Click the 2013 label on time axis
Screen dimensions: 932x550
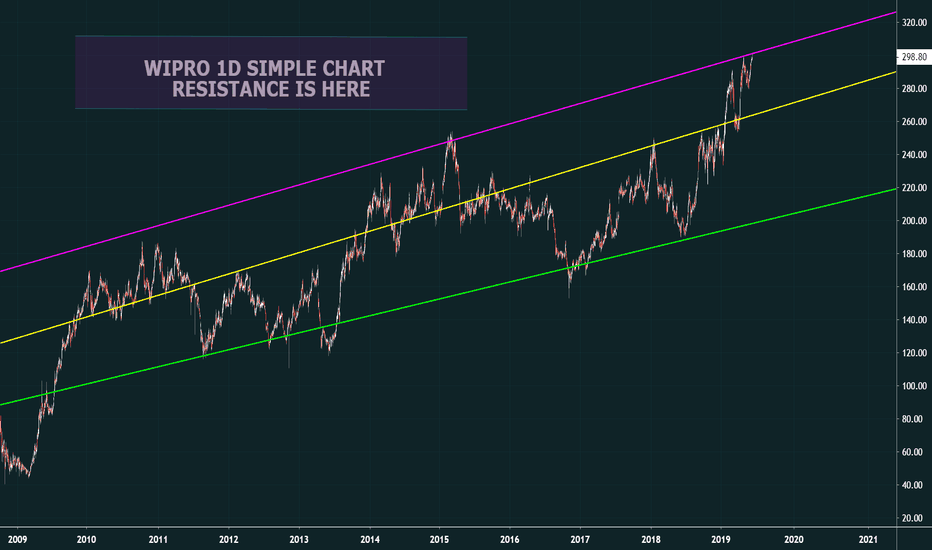(299, 540)
